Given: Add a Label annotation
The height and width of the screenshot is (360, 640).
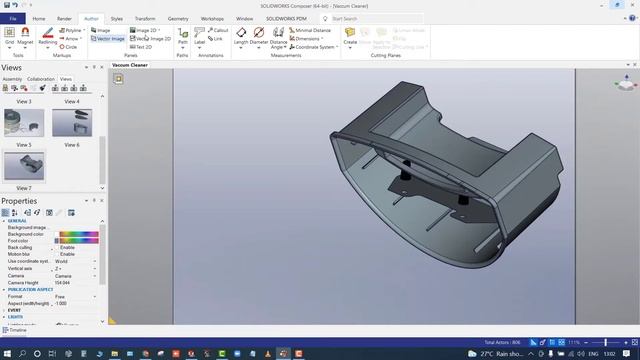Looking at the screenshot, I should click(x=199, y=36).
